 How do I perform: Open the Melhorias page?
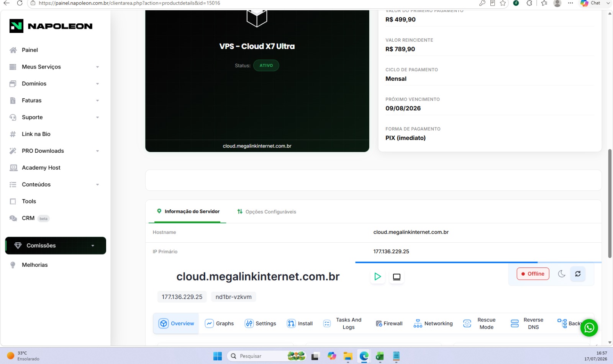35,265
